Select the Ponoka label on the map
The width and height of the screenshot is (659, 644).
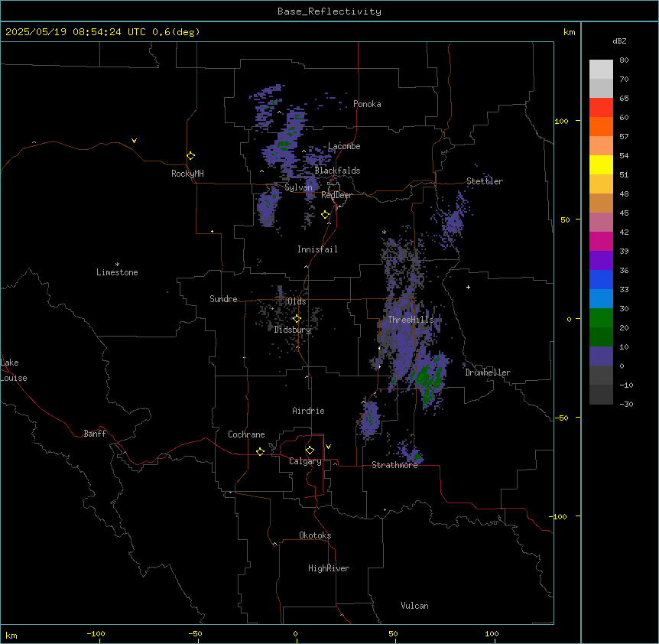[367, 104]
